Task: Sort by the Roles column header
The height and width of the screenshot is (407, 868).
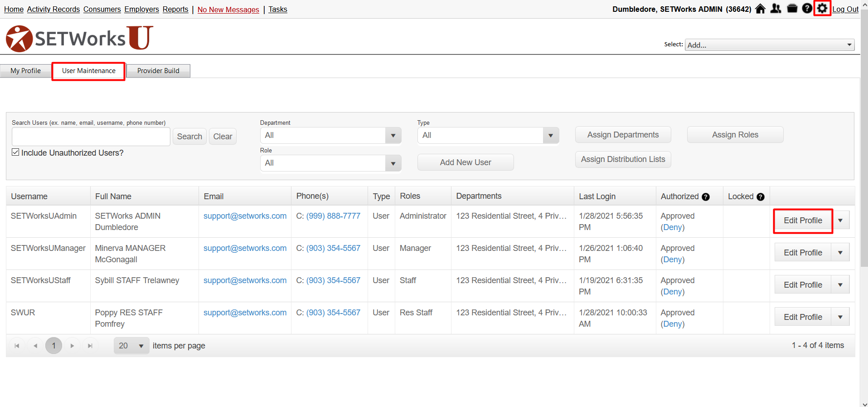Action: pos(410,196)
